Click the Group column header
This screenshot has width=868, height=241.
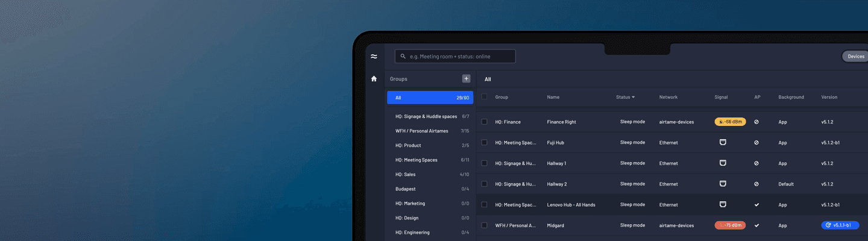tap(502, 97)
